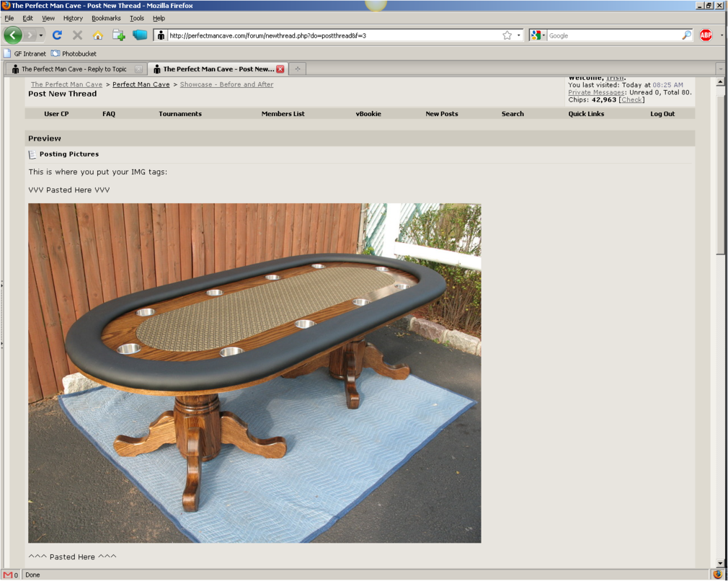Click the new tab green plus toolbar icon
The width and height of the screenshot is (728, 581).
tap(118, 35)
